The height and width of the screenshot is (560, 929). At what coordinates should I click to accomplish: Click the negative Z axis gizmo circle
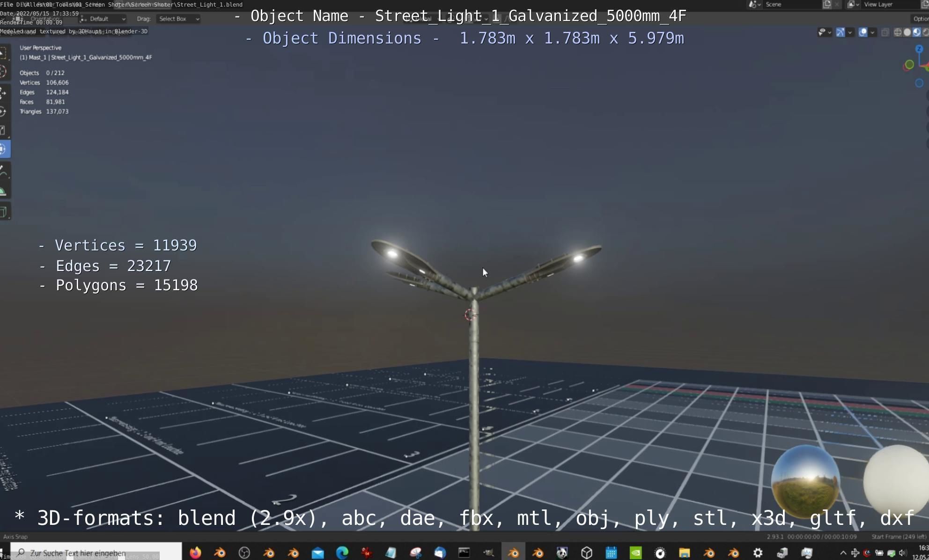pyautogui.click(x=919, y=83)
